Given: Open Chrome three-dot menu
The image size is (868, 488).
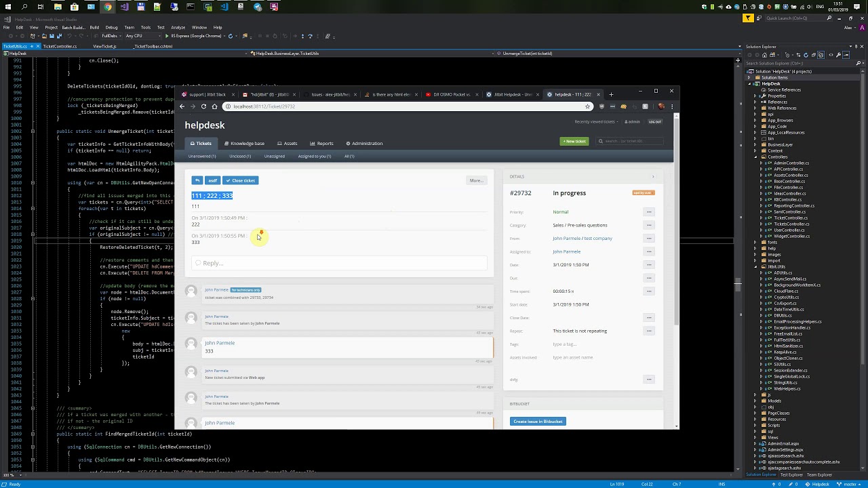Looking at the screenshot, I should [672, 106].
